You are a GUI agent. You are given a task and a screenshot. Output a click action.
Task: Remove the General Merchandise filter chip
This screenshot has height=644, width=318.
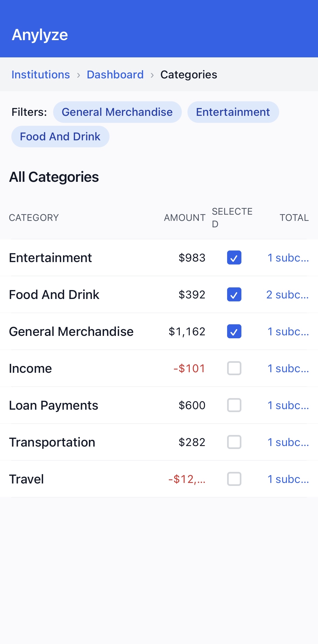(x=117, y=112)
